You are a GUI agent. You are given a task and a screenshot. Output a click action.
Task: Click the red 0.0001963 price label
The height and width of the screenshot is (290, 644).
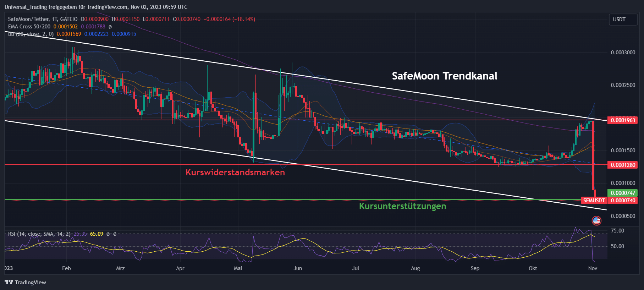coord(623,120)
